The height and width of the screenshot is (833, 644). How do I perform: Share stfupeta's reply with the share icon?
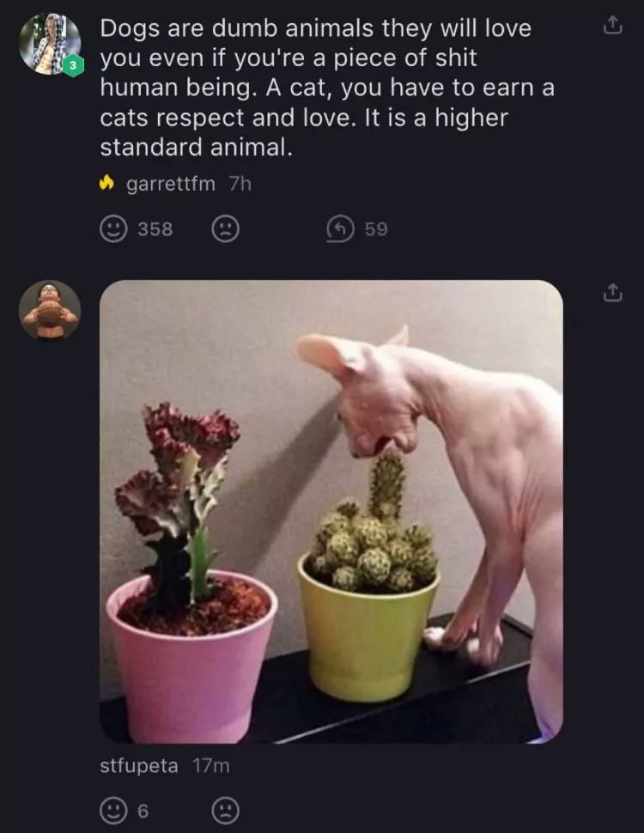(x=612, y=293)
